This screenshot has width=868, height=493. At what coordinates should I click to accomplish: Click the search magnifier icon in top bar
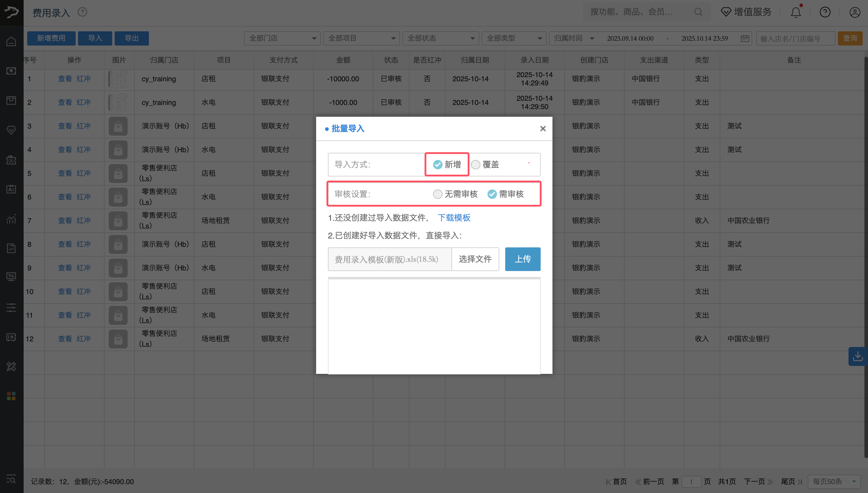point(698,12)
